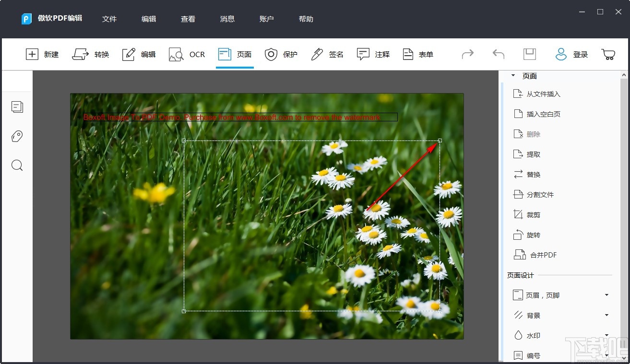Open the search magnifier sidebar icon
The image size is (630, 364).
tap(17, 165)
